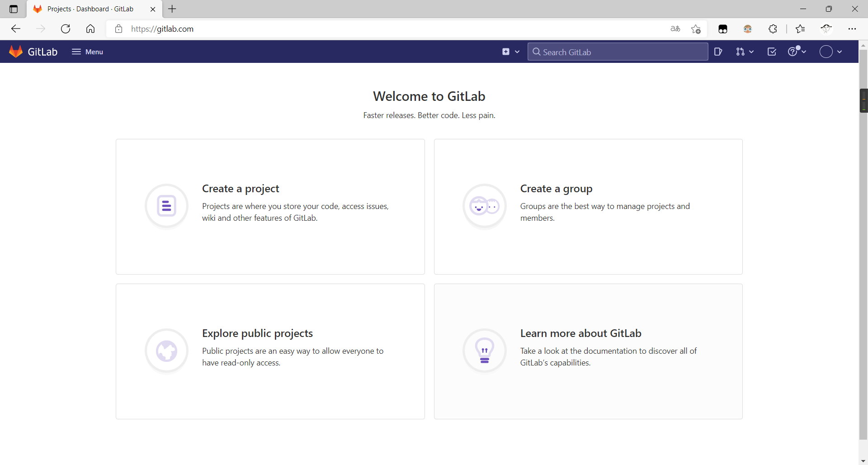Screen dimensions: 868x465
Task: Open the browser profile icon
Action: [826, 29]
